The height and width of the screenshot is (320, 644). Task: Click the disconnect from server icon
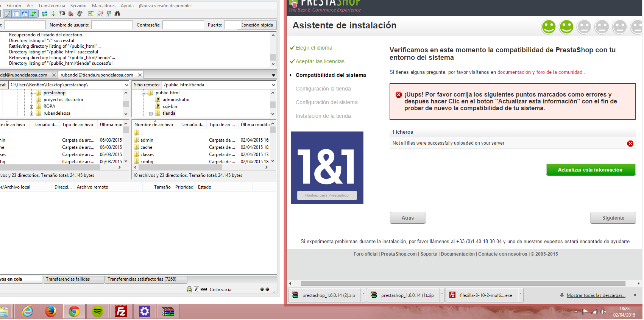[x=71, y=14]
